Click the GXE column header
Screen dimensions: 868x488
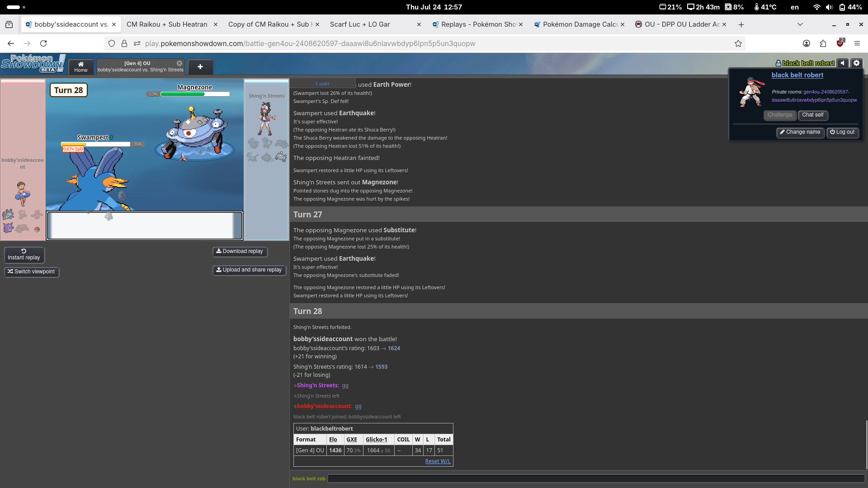click(352, 439)
